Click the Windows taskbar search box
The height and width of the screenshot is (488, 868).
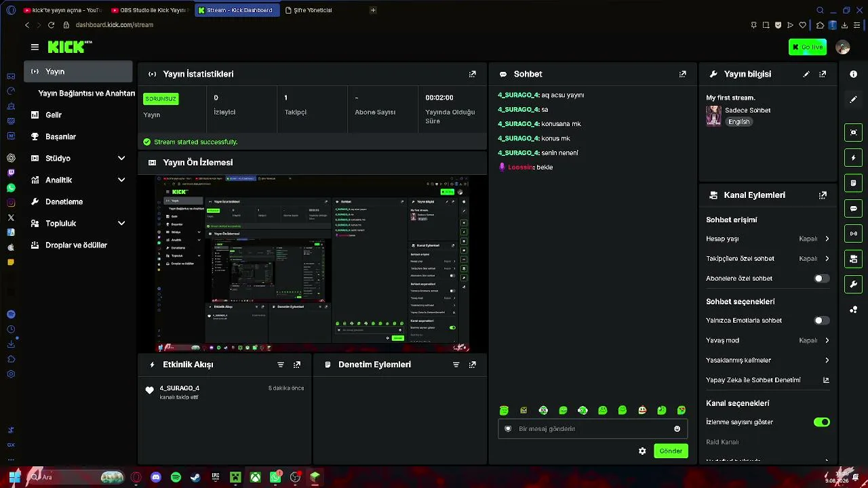pos(76,477)
